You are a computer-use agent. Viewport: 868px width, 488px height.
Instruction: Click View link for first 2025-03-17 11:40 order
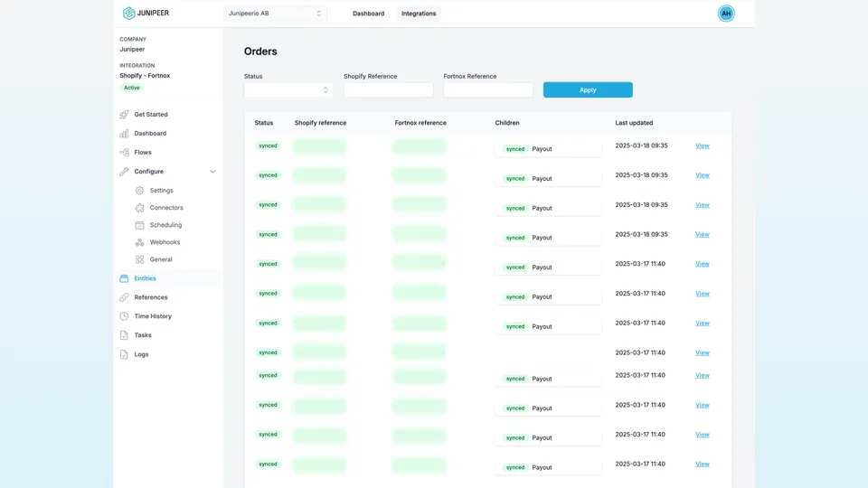[702, 264]
